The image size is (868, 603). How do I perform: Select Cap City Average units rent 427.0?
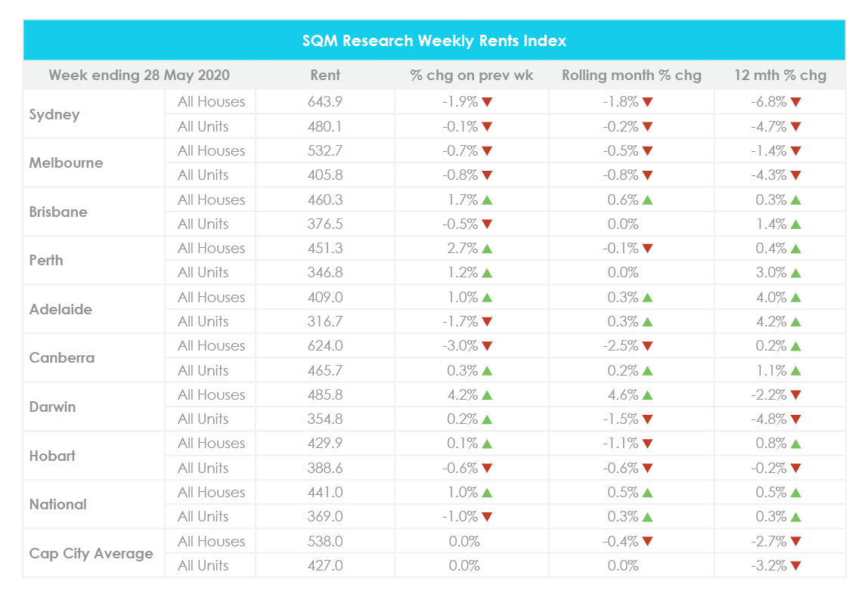pyautogui.click(x=325, y=565)
